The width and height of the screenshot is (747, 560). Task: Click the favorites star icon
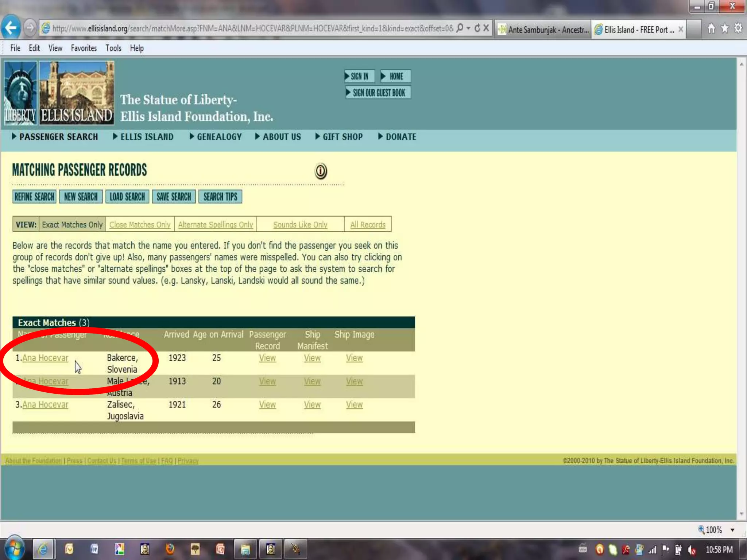(725, 28)
